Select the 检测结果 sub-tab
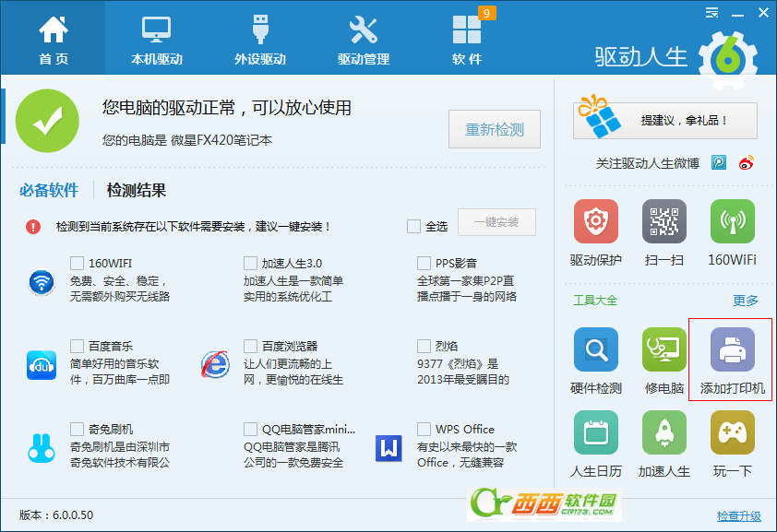Viewport: 777px width, 532px height. [x=137, y=190]
